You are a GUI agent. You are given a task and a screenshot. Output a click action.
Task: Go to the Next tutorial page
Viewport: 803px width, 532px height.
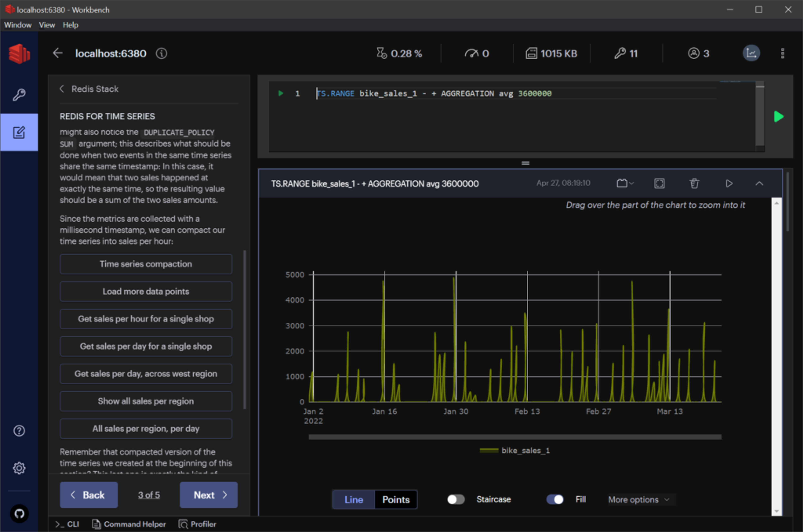(x=208, y=495)
